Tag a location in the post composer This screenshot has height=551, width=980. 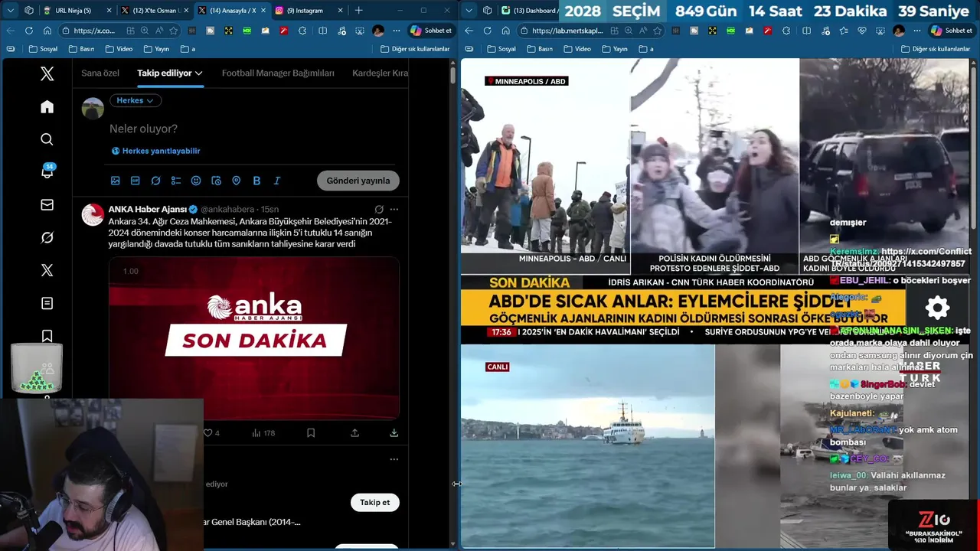[x=237, y=181]
